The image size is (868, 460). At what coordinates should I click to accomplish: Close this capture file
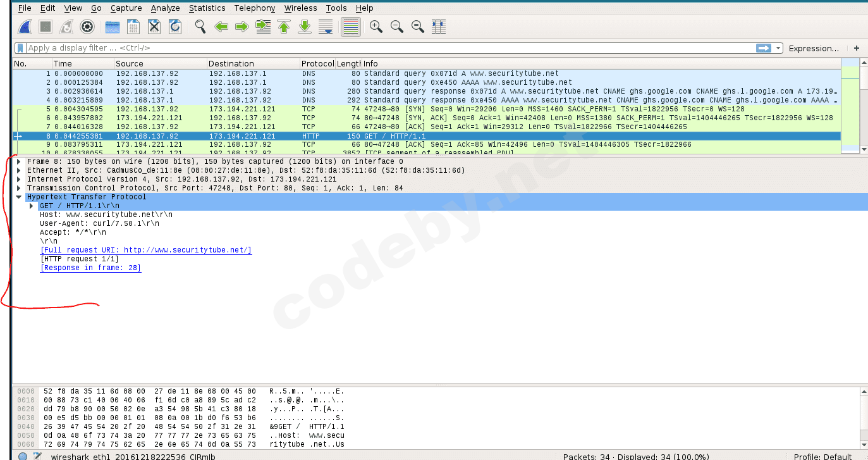pyautogui.click(x=154, y=27)
